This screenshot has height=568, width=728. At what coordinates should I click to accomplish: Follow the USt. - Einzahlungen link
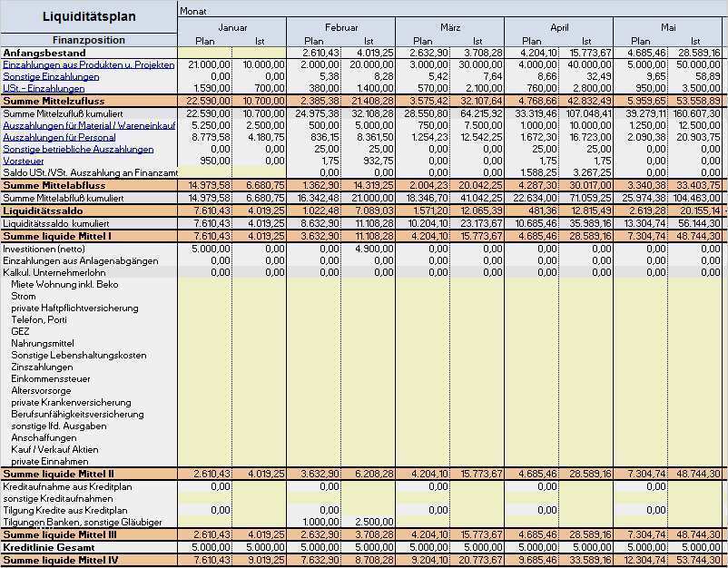tap(44, 88)
